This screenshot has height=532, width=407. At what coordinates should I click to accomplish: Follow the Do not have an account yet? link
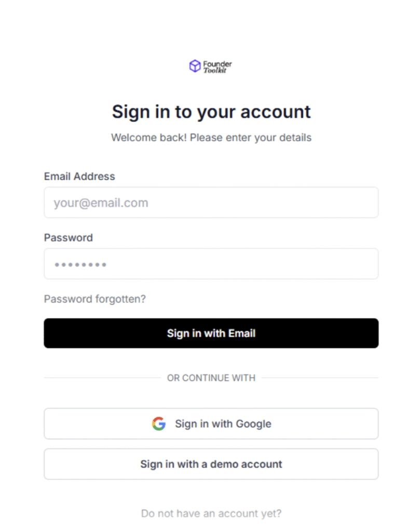pos(211,514)
